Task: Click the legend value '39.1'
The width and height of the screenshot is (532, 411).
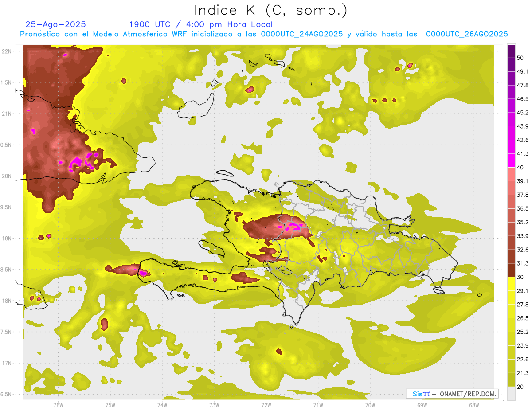Action: click(x=522, y=181)
